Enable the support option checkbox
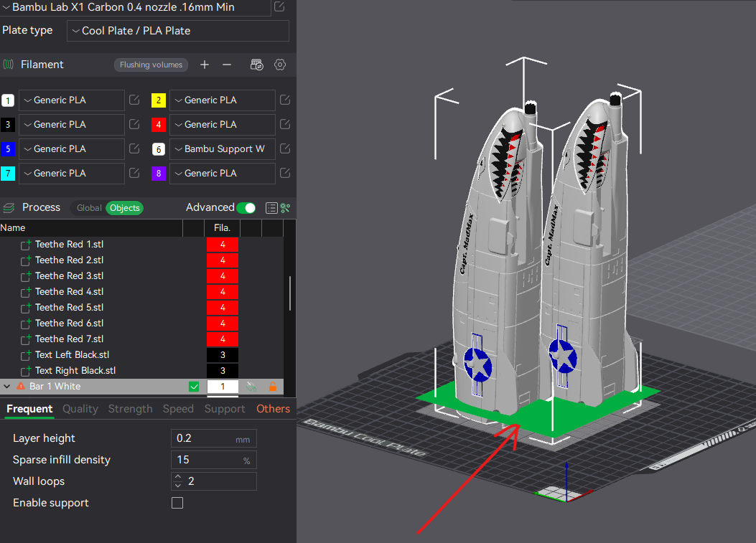Screen dimensions: 756x543 (177, 503)
